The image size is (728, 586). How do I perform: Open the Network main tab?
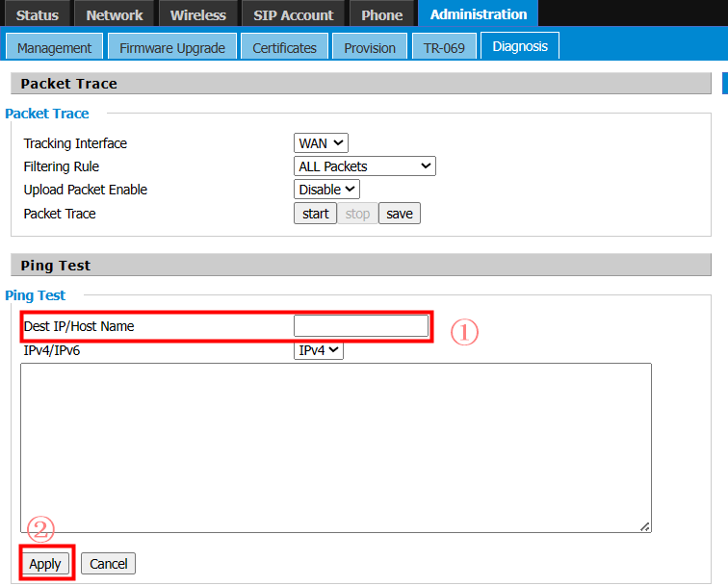[x=115, y=13]
